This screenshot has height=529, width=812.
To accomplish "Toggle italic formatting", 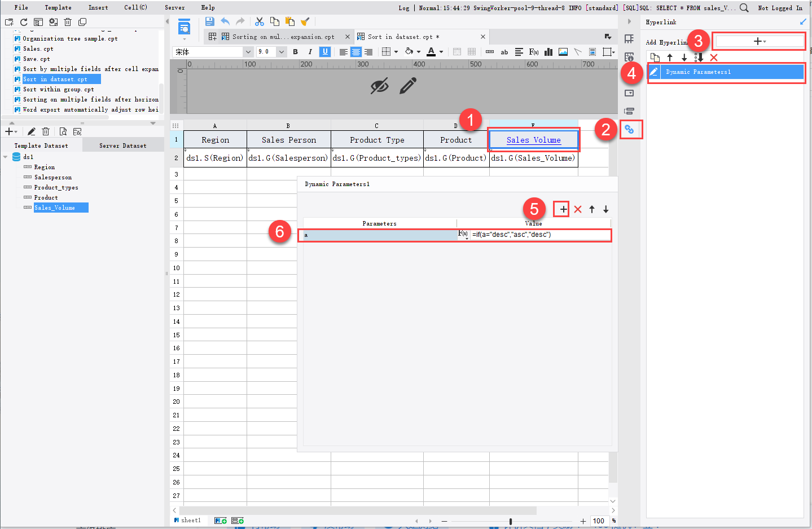I will click(x=310, y=52).
